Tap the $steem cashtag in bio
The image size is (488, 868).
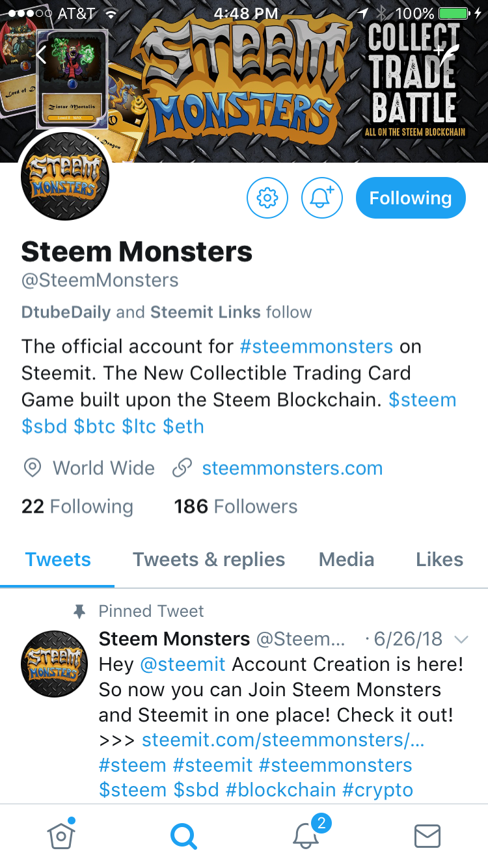[x=422, y=400]
